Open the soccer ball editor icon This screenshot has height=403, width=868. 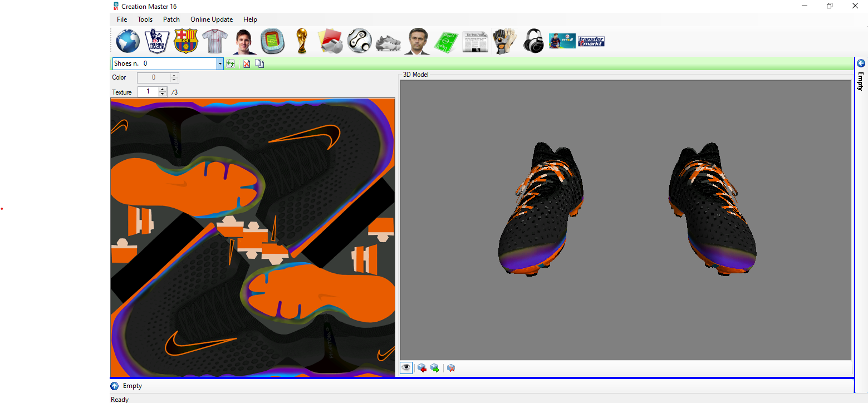point(360,41)
